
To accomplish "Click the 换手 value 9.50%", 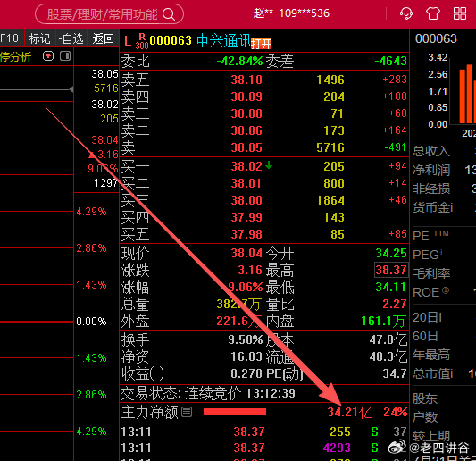I will click(246, 339).
